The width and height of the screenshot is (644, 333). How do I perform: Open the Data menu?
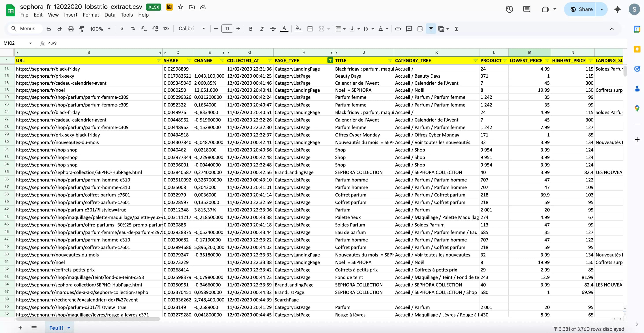(109, 15)
